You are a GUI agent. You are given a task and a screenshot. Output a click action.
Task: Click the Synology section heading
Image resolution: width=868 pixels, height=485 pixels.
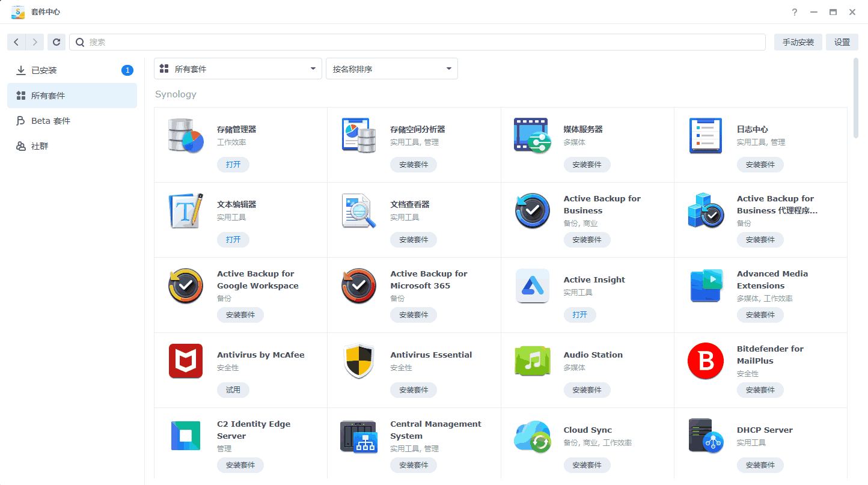(176, 94)
